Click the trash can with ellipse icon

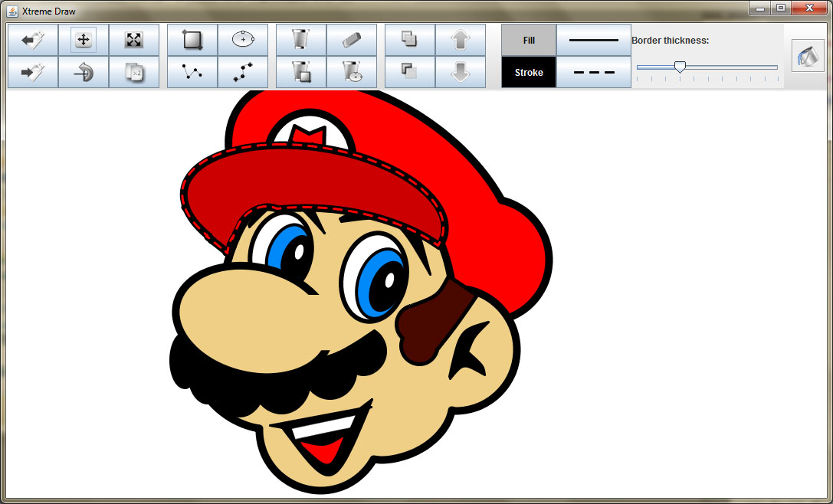click(x=352, y=72)
